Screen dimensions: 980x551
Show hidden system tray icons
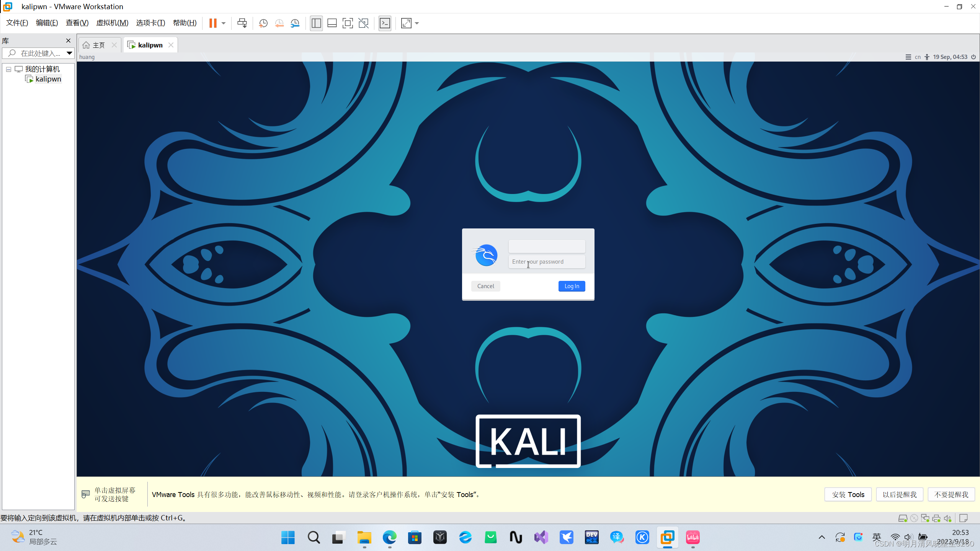click(x=822, y=537)
